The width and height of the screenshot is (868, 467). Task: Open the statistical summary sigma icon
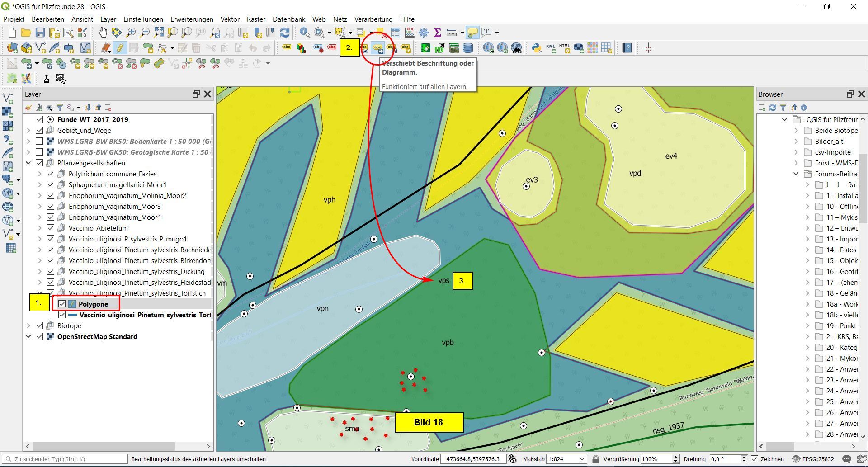[437, 33]
